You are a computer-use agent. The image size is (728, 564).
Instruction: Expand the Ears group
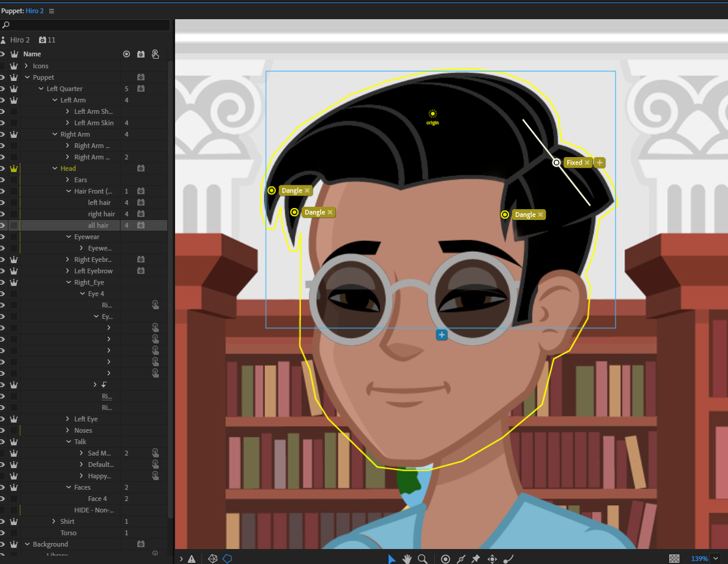click(67, 179)
